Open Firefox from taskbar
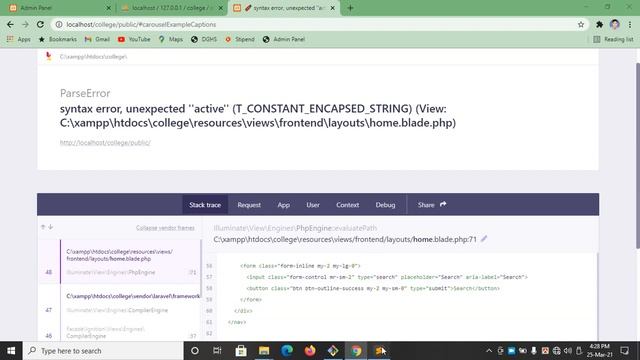This screenshot has width=640, height=360. [x=310, y=351]
